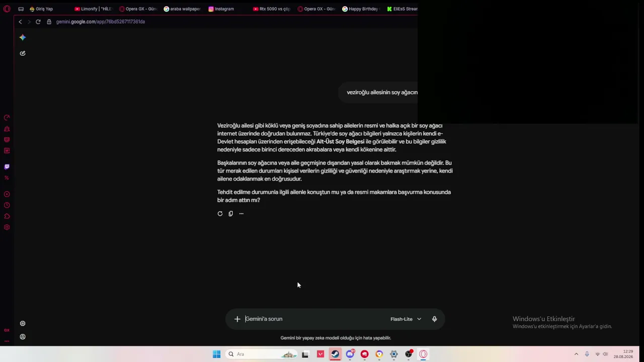View site security padlock info
Image resolution: width=644 pixels, height=362 pixels.
[x=49, y=22]
